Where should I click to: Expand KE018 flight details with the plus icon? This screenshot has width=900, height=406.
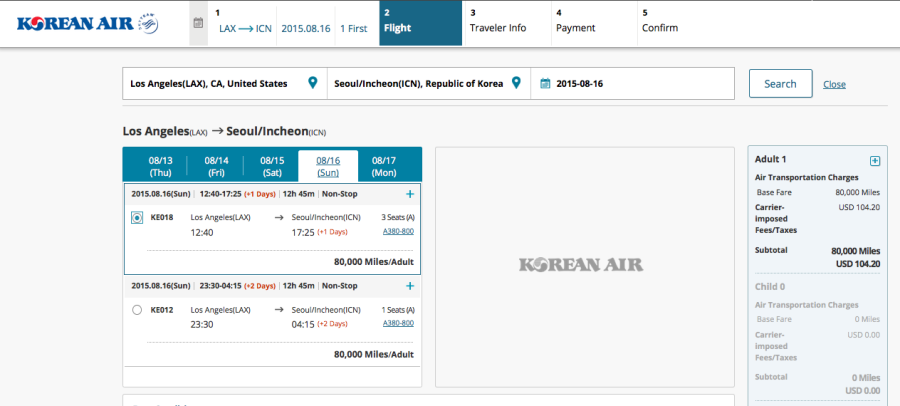point(410,194)
